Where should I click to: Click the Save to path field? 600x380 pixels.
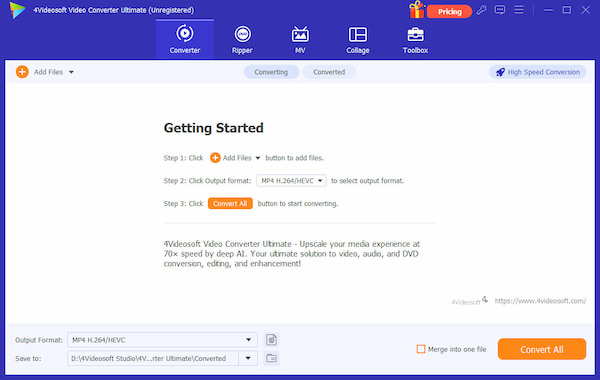tap(153, 359)
